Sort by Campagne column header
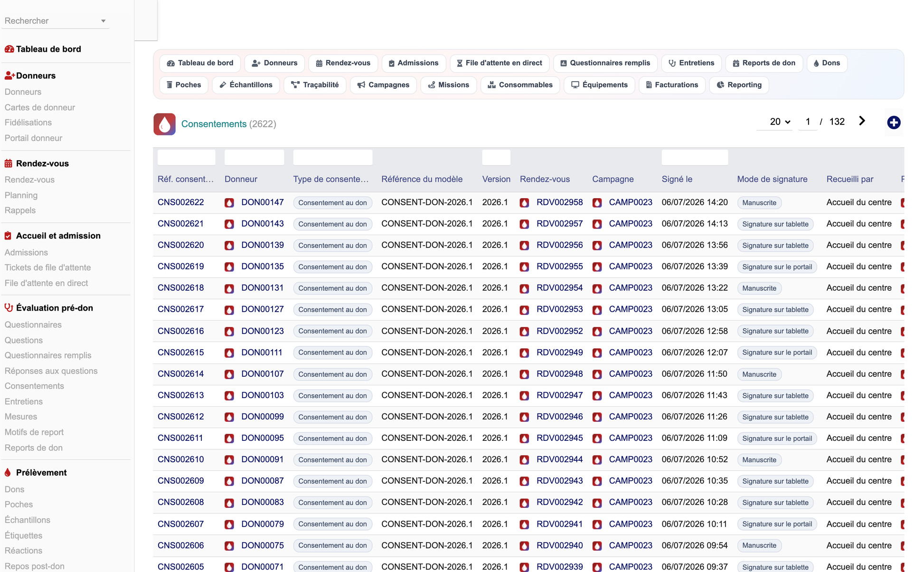 (613, 179)
